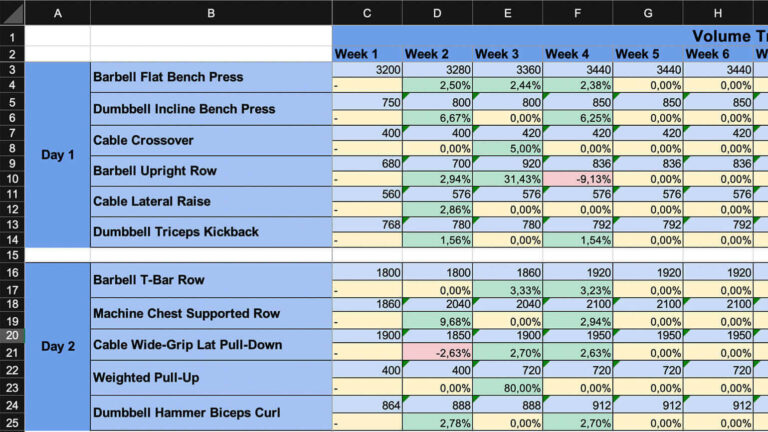The width and height of the screenshot is (768, 432).
Task: Select the Barbell Flat Bench Press cell
Action: tap(211, 77)
